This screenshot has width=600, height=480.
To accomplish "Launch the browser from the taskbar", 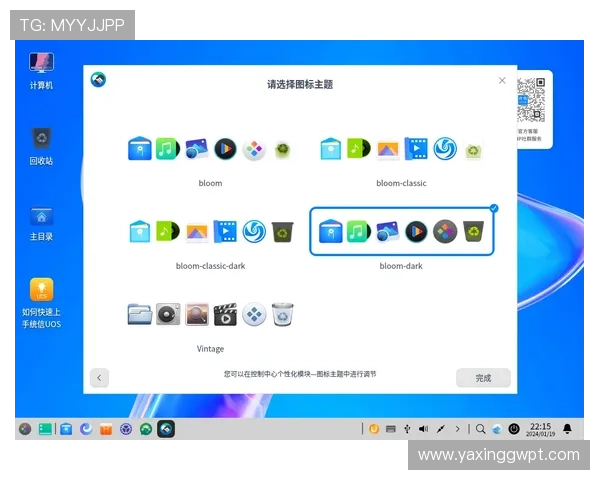I will 86,429.
